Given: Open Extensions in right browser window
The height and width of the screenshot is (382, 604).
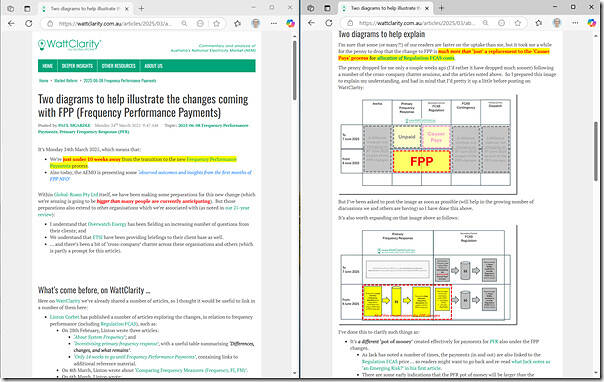Looking at the screenshot, I should point(539,23).
